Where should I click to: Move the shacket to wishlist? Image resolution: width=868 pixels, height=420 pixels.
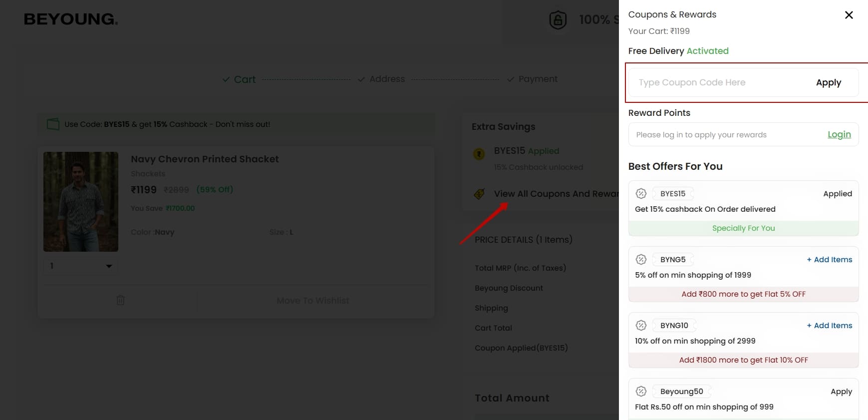[313, 301]
